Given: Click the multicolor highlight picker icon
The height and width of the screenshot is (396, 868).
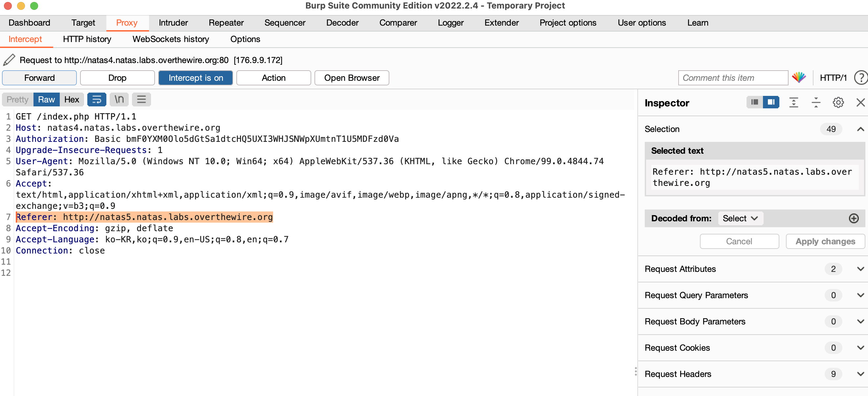Looking at the screenshot, I should click(799, 78).
